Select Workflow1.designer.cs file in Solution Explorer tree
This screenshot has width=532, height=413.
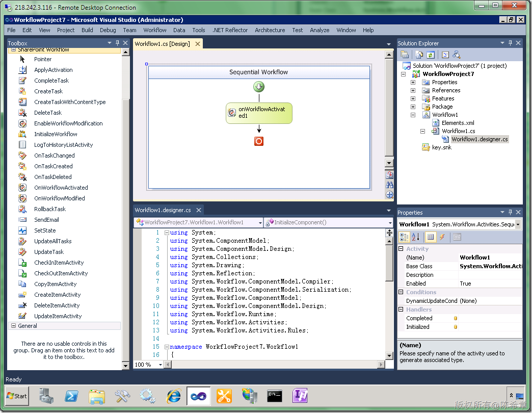click(x=480, y=139)
